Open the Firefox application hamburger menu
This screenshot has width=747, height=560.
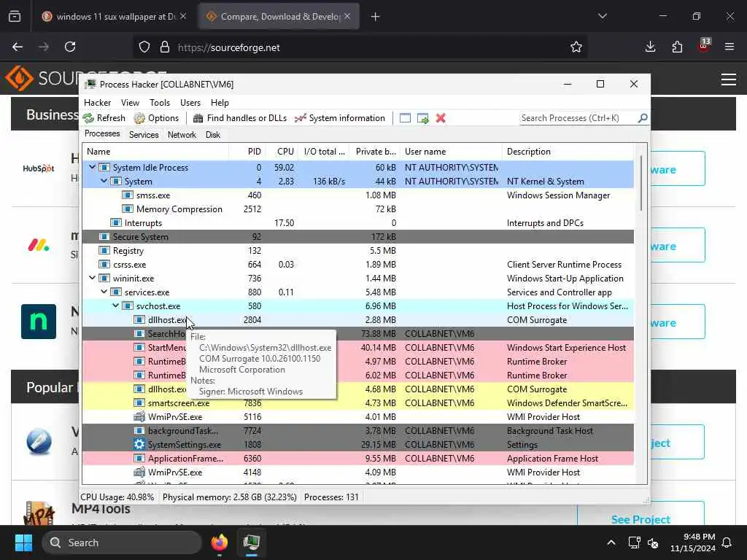[x=729, y=47]
